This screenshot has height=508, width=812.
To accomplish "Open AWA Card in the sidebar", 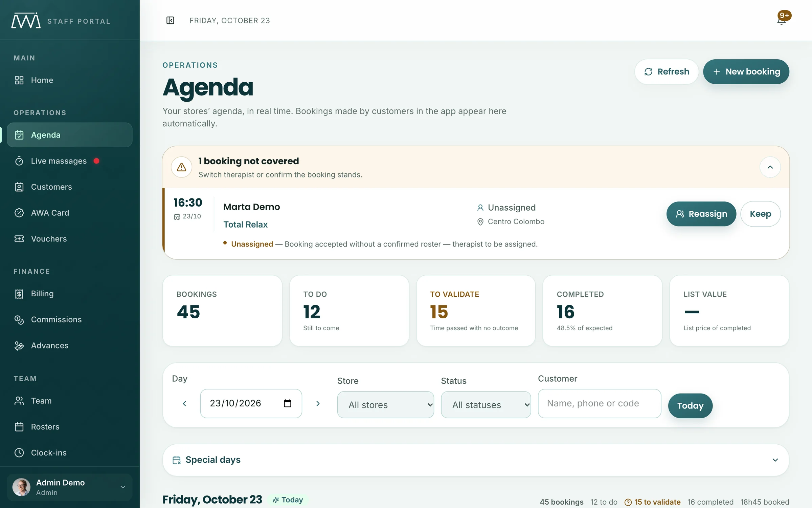I will tap(69, 213).
